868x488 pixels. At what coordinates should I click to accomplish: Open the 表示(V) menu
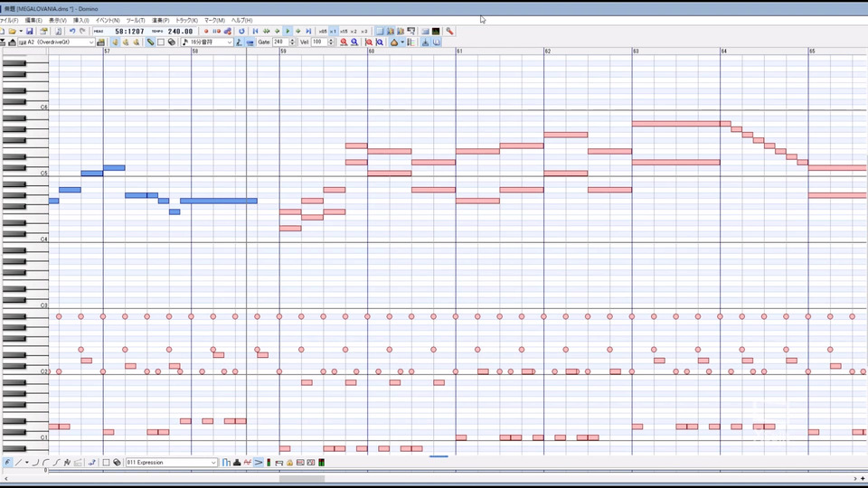[x=58, y=21]
